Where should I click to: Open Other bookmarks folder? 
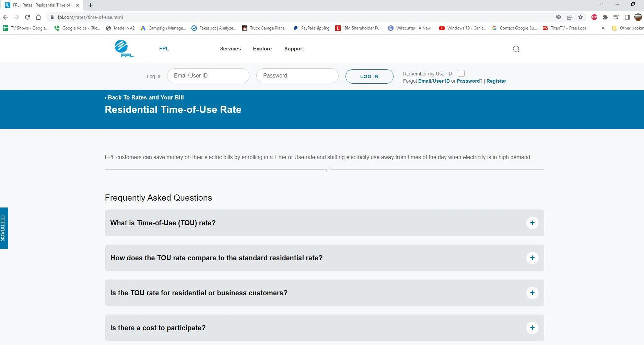tap(628, 28)
